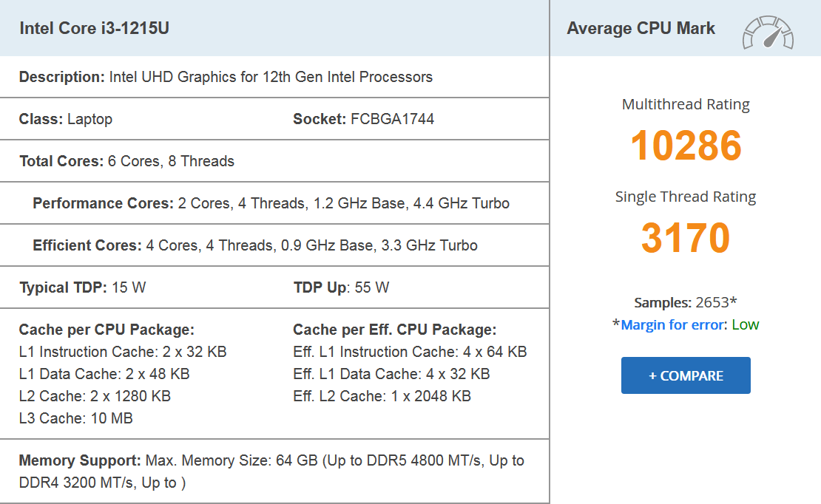Viewport: 821px width, 504px height.
Task: Click the Description row text
Action: point(226,77)
